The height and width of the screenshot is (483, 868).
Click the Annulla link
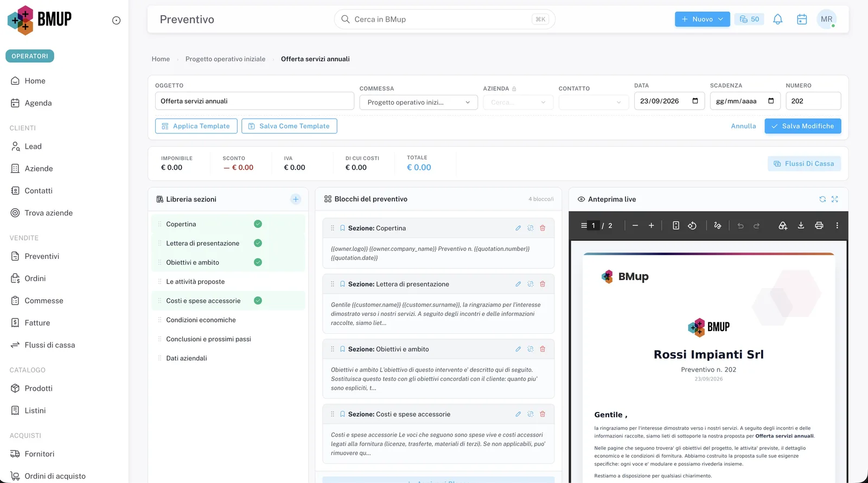point(743,126)
